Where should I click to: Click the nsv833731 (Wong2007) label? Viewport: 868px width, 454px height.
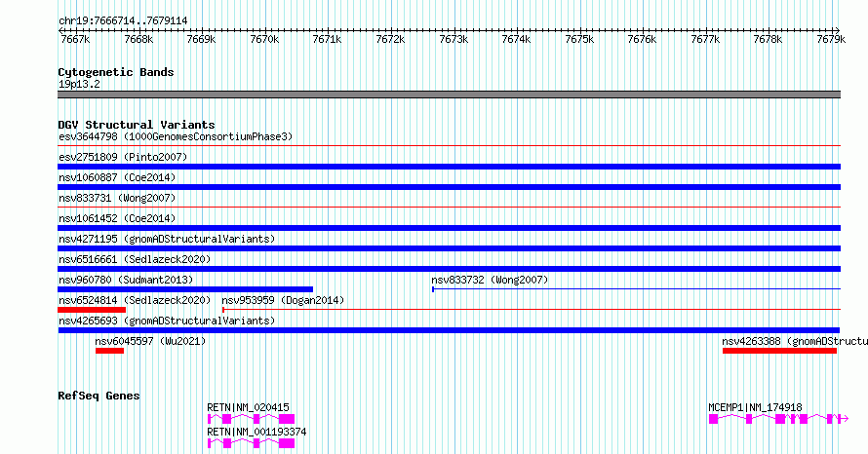(x=117, y=198)
